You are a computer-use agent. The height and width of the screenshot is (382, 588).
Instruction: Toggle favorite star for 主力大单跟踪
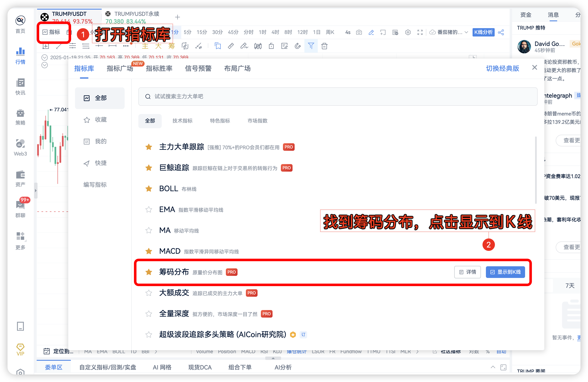[x=149, y=147]
